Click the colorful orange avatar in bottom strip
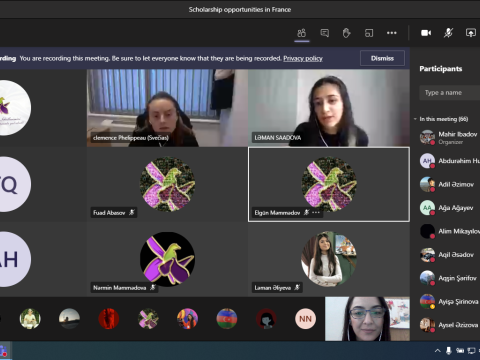This screenshot has width=480, height=360. pos(187,319)
